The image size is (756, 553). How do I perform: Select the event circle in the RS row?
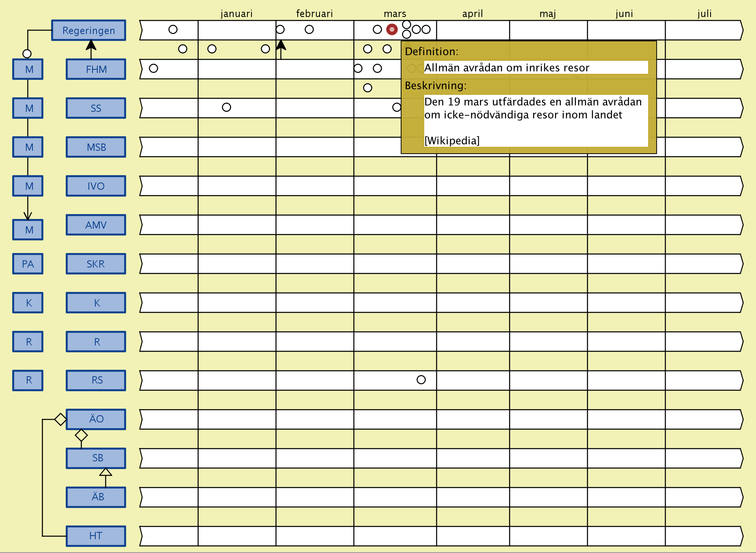421,380
